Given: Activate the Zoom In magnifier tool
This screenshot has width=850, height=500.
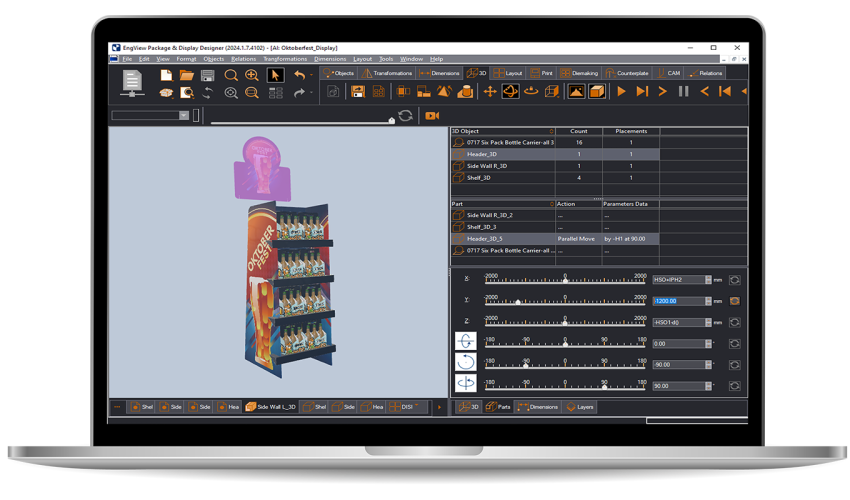Looking at the screenshot, I should tap(252, 75).
